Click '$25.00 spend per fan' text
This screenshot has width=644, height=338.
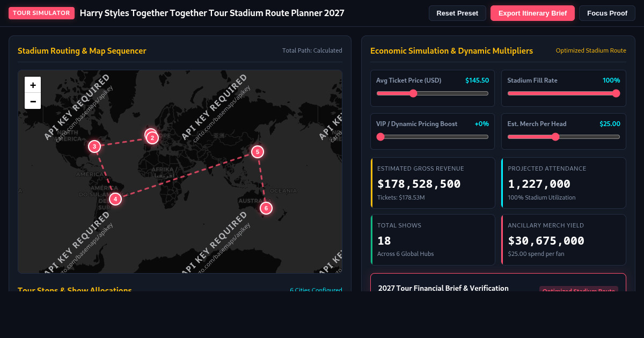click(x=536, y=254)
